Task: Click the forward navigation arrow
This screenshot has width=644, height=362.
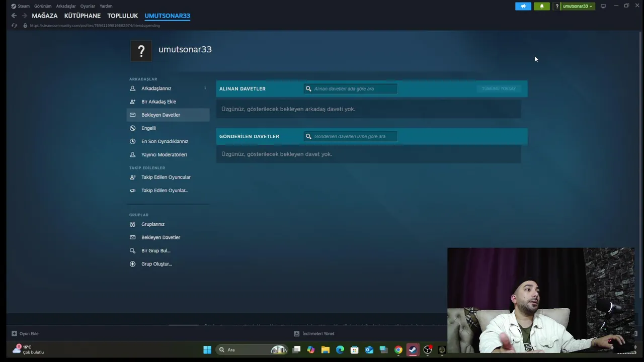Action: coord(24,16)
